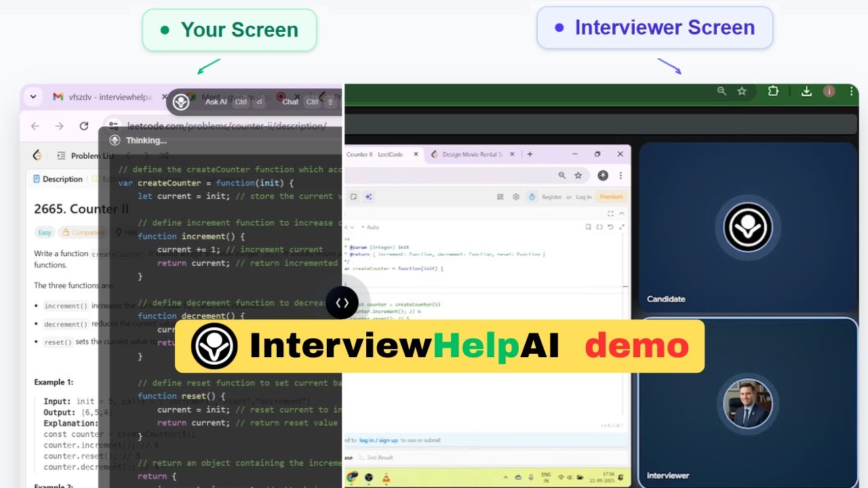Image resolution: width=868 pixels, height=488 pixels.
Task: Click the microphone icon in system tray
Action: click(530, 477)
